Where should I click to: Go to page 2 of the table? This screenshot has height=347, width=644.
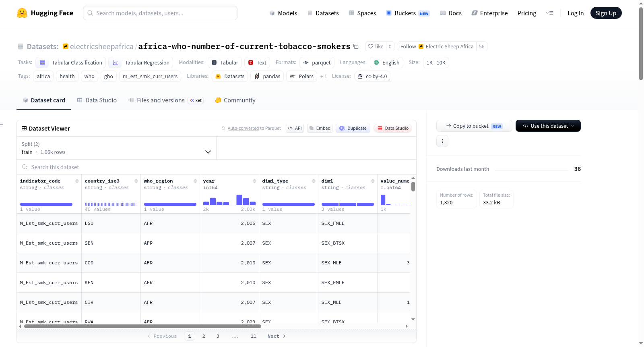204,336
